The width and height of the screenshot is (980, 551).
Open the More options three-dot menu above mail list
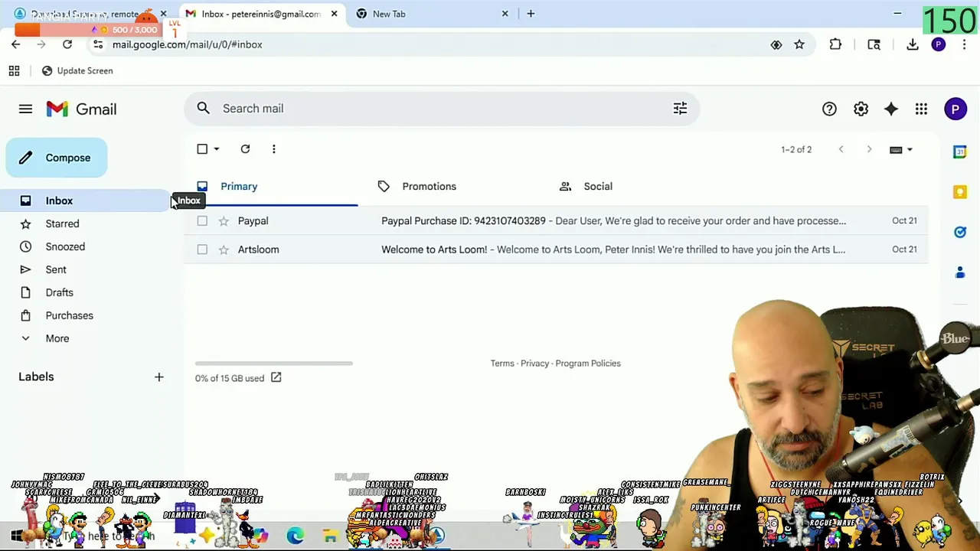click(x=273, y=149)
